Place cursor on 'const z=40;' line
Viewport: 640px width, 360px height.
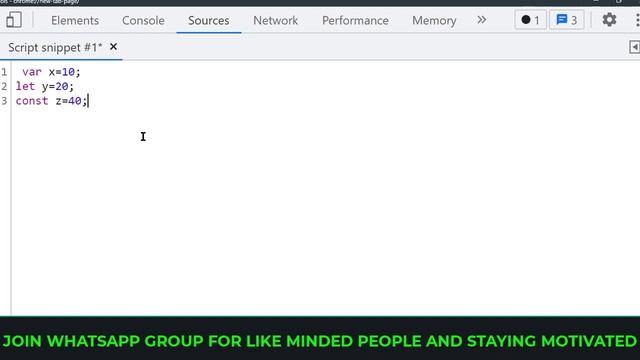[51, 101]
